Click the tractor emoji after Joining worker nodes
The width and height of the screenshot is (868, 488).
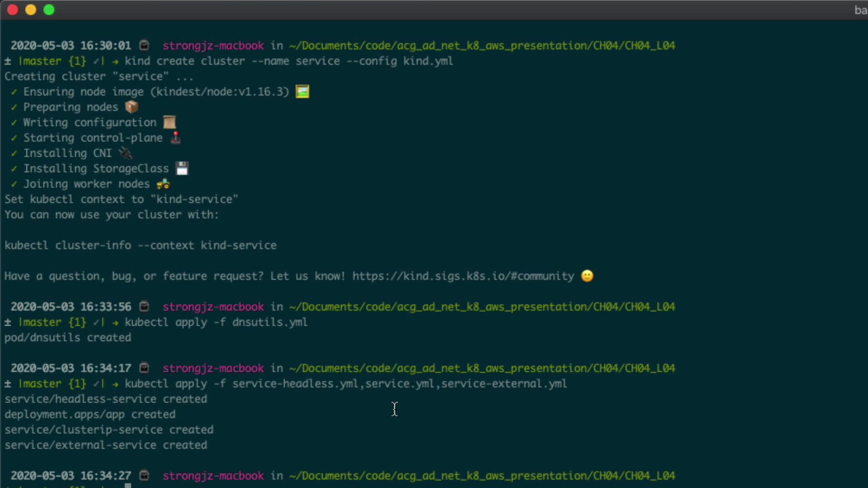tap(163, 184)
